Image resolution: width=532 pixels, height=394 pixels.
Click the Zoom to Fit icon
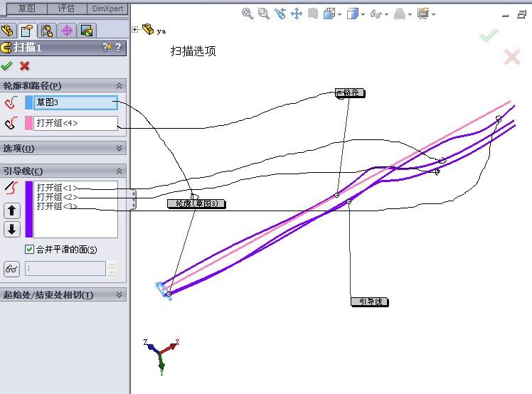tap(247, 14)
